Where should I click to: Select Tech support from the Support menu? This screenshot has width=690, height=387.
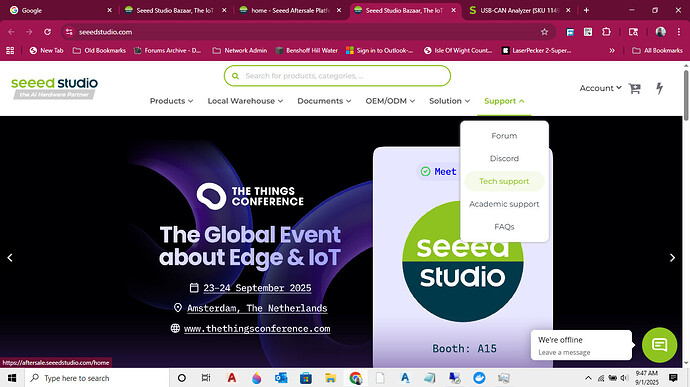[504, 181]
